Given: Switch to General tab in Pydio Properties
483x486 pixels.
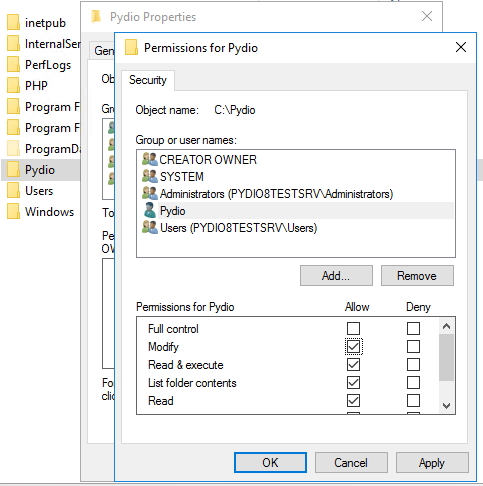Looking at the screenshot, I should pyautogui.click(x=103, y=51).
